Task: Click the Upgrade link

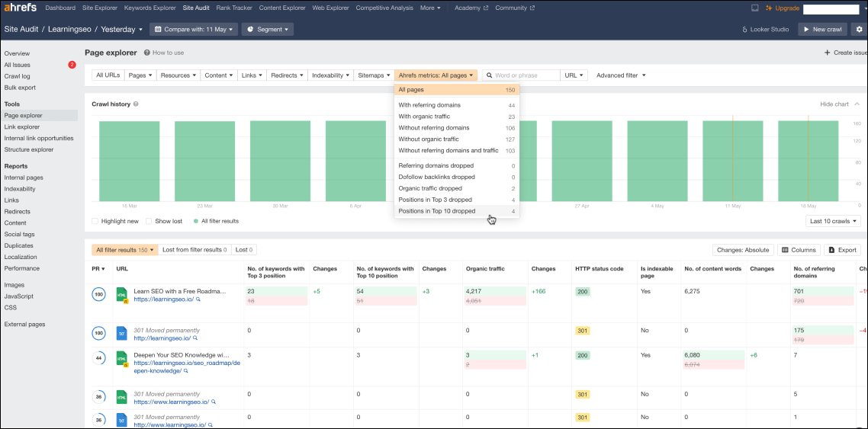Action: click(783, 8)
